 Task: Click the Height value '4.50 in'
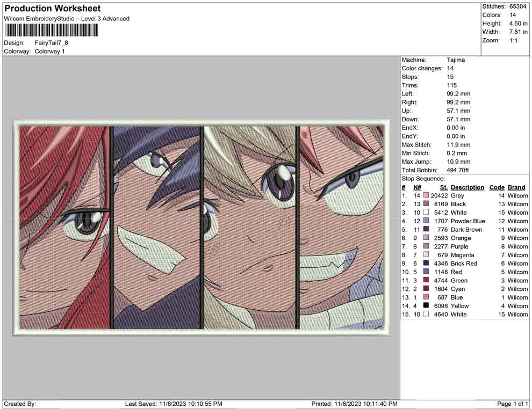518,24
